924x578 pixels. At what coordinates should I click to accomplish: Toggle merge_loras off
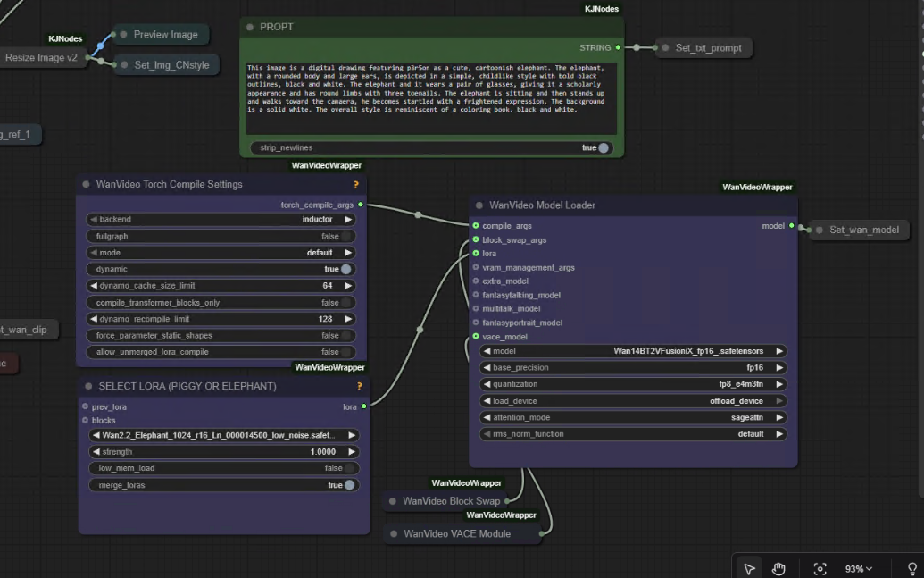(224, 485)
